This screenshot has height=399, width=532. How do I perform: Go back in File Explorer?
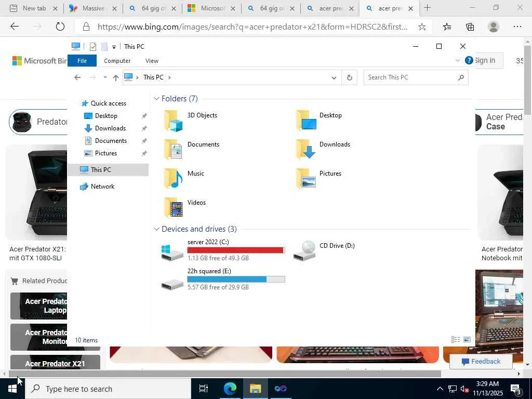[x=77, y=77]
